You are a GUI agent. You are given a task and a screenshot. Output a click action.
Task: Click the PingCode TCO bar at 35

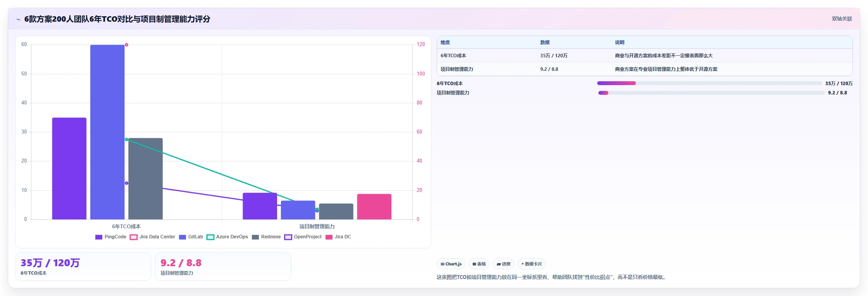[69, 168]
